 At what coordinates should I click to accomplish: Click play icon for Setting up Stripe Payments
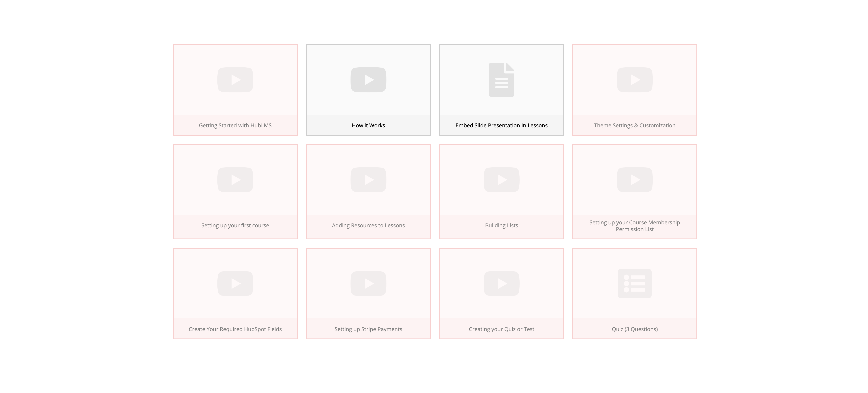point(368,283)
